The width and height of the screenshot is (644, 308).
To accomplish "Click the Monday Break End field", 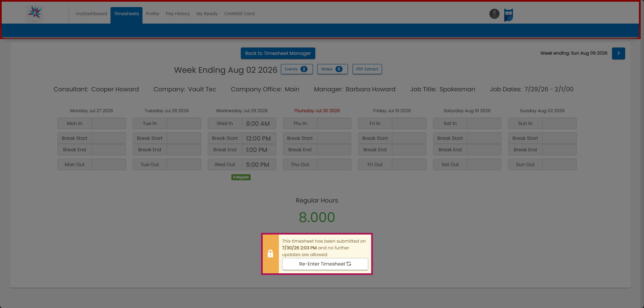I will pos(108,150).
